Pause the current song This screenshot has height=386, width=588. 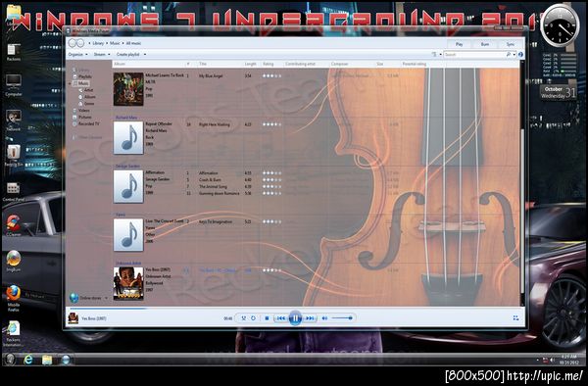coord(296,318)
